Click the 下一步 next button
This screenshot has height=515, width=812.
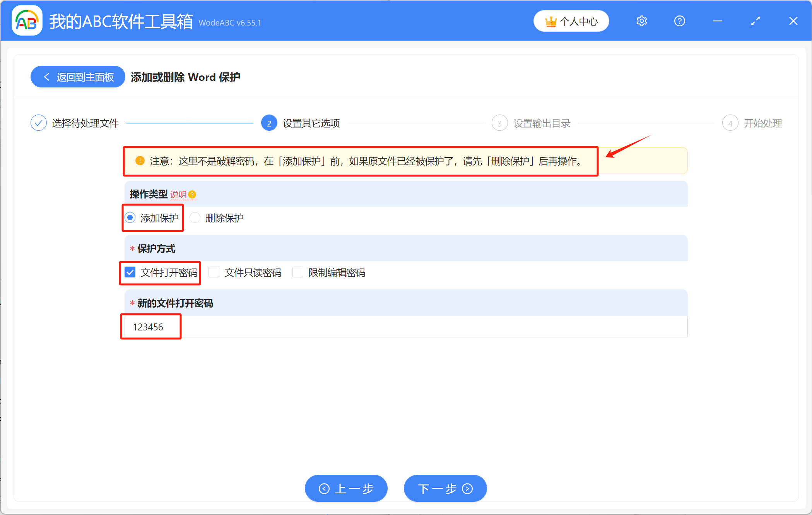coord(445,488)
